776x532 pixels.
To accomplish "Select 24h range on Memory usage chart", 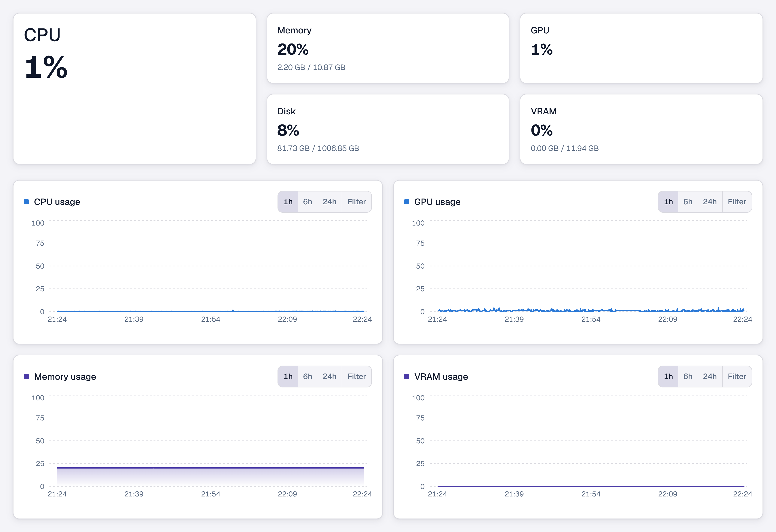I will [329, 376].
